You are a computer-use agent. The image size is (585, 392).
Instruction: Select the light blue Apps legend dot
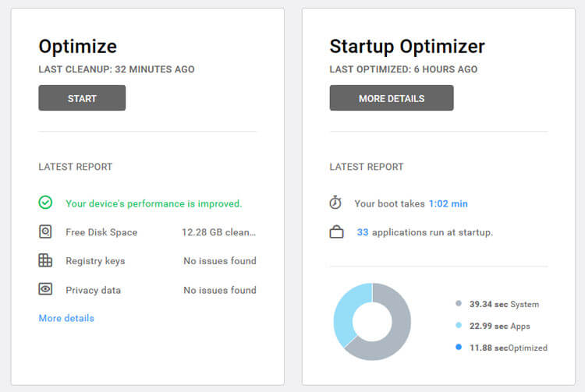click(459, 325)
